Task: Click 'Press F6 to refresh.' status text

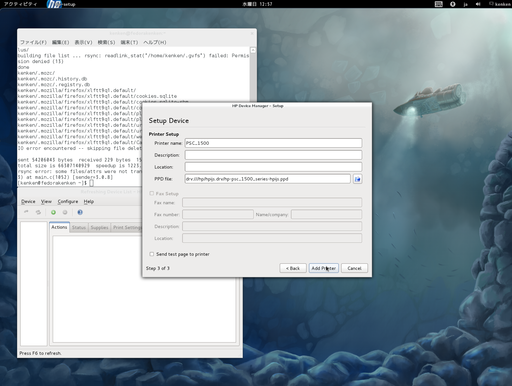Action: click(40, 353)
